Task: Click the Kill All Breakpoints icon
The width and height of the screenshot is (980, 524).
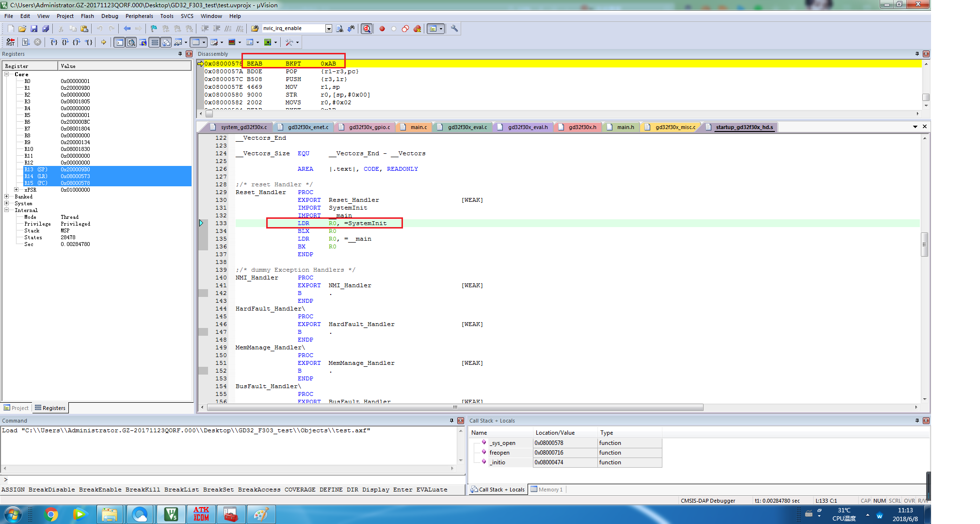Action: [417, 29]
